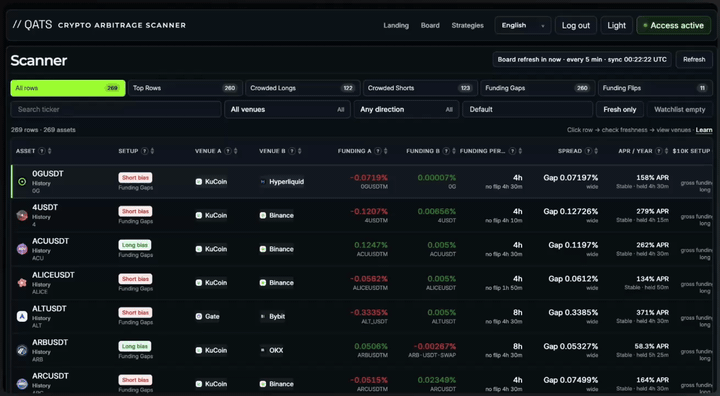Viewport: 720px width, 396px height.
Task: Open History under 0GUSDT
Action: pos(41,183)
